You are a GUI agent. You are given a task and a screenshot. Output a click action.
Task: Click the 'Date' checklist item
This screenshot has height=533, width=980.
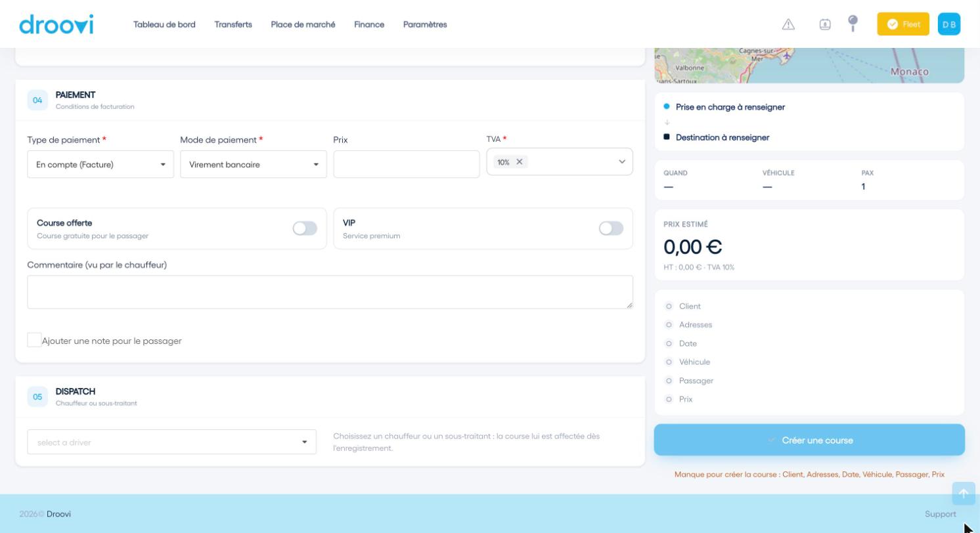click(688, 343)
